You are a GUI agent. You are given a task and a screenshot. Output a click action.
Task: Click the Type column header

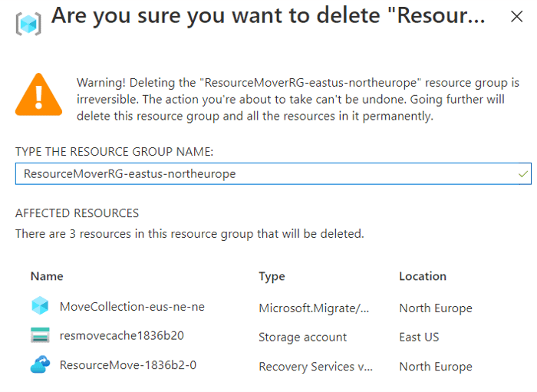pyautogui.click(x=272, y=277)
